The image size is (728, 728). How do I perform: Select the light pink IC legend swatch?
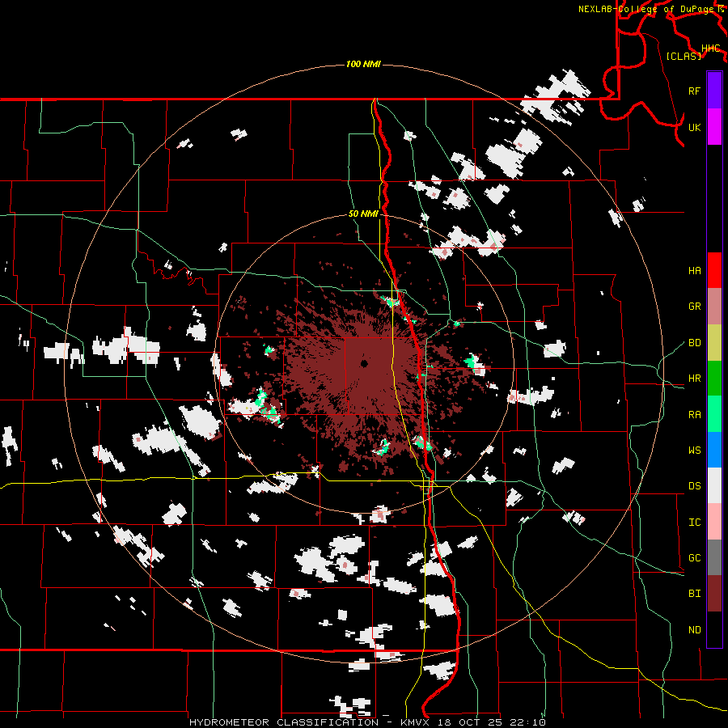[x=714, y=522]
